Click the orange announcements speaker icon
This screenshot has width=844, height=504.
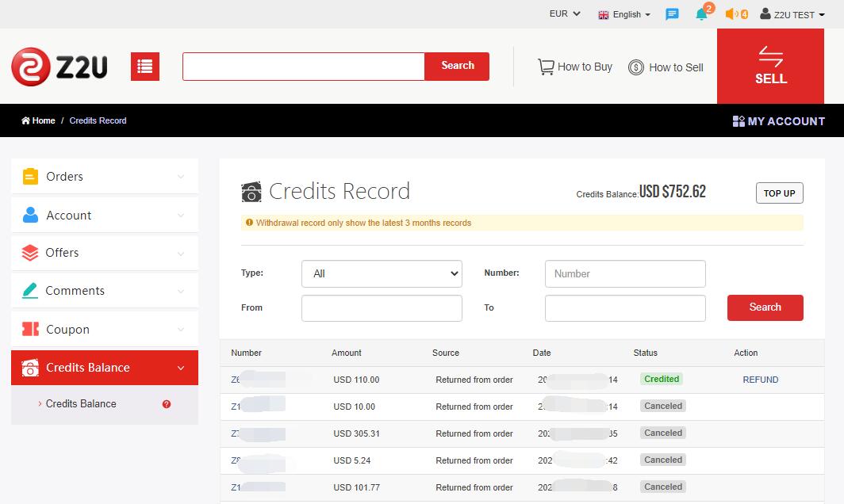(x=731, y=13)
